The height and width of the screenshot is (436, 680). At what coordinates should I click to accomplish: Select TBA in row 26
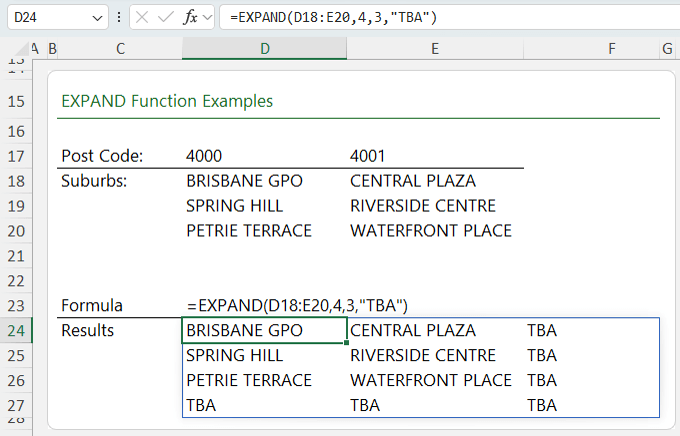coord(542,380)
